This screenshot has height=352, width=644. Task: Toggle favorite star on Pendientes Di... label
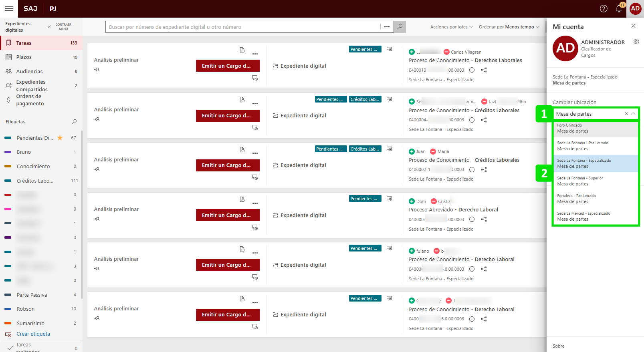[x=60, y=138]
